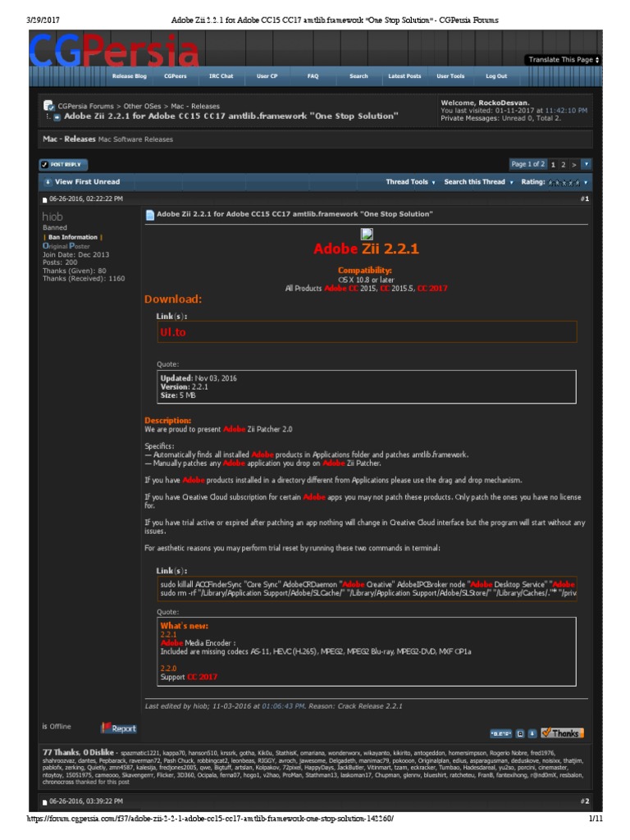
Task: Click 'Download:' heading text
Action: 173,299
